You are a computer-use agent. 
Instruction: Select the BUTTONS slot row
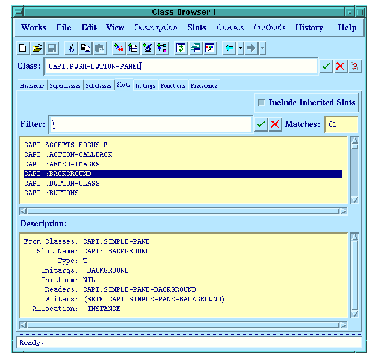click(x=183, y=193)
